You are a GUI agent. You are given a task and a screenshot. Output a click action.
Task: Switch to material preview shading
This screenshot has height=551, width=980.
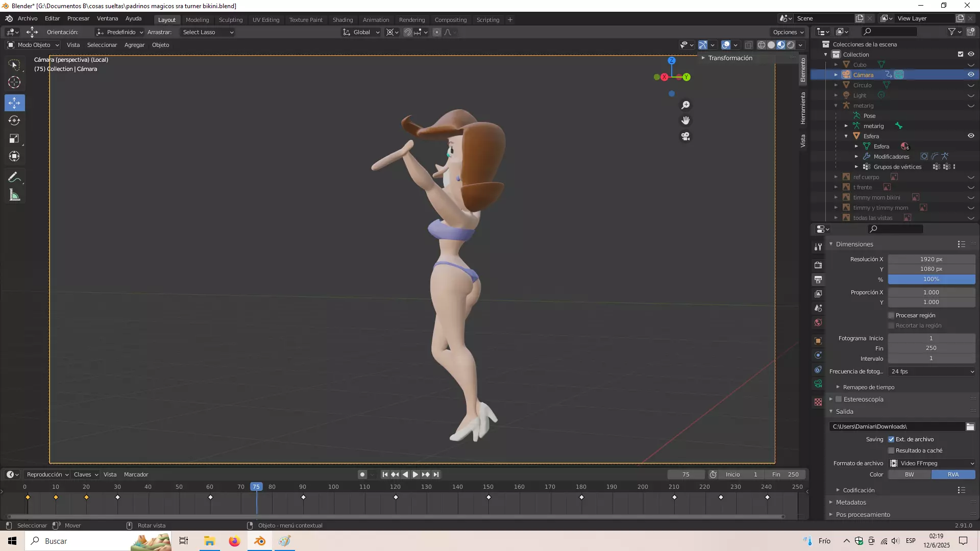[781, 45]
